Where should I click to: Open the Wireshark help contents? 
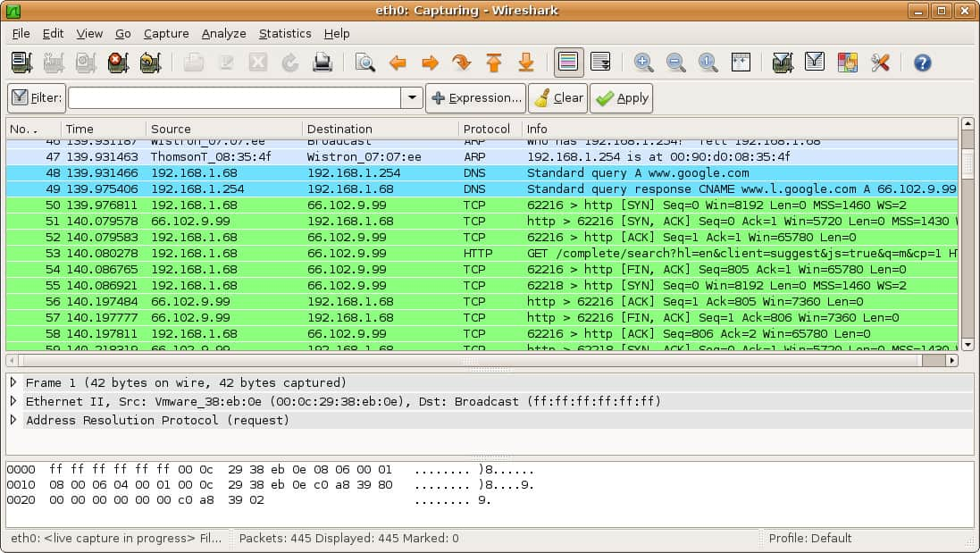click(921, 63)
